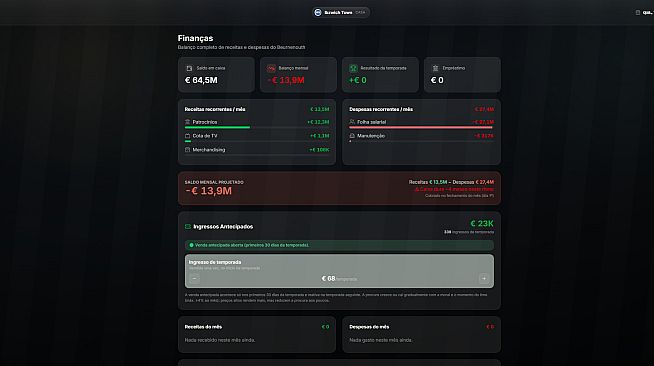Click the Cota de TV label
Screen dimensions: 654x366
(x=205, y=136)
